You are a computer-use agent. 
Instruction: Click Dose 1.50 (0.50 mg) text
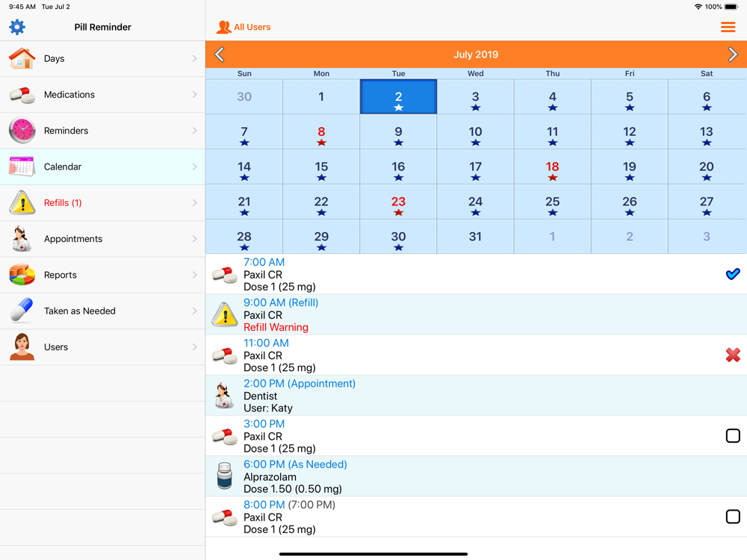click(293, 489)
